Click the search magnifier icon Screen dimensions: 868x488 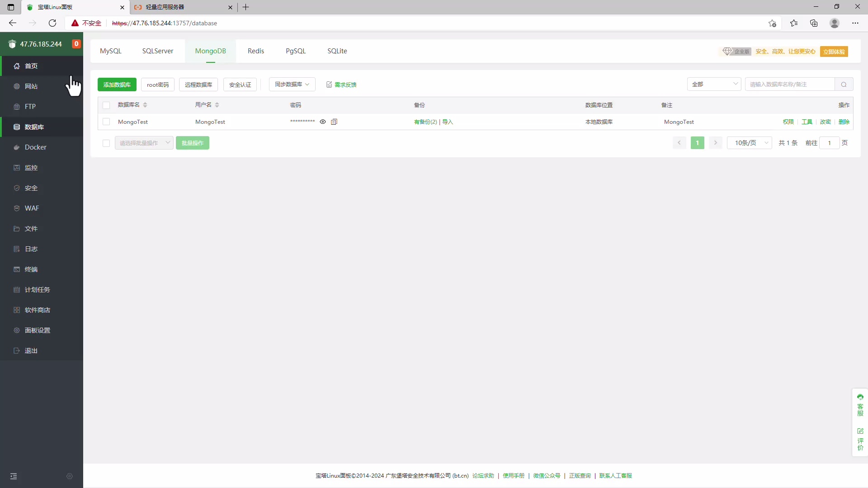tap(844, 84)
